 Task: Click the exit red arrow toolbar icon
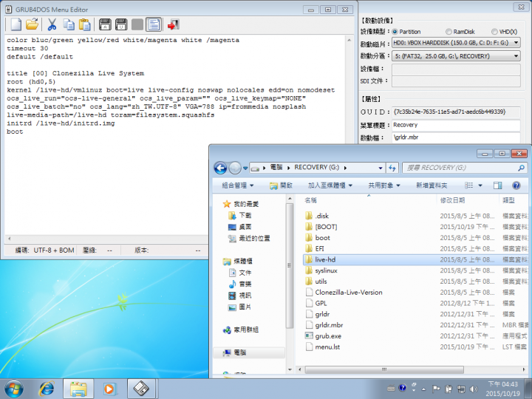(174, 24)
